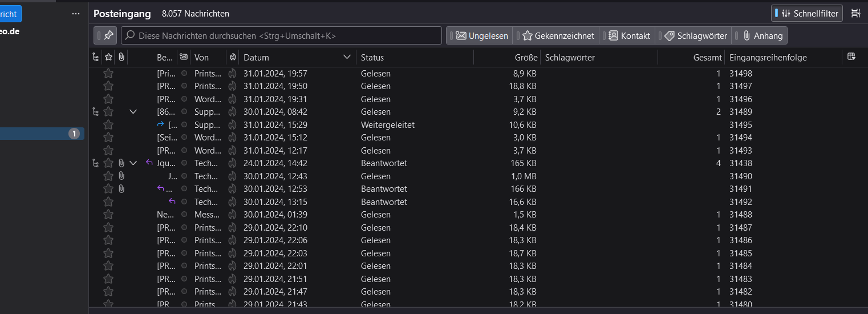Collapse the Jqu... thread from 24.01.2024
The image size is (868, 314).
(133, 163)
